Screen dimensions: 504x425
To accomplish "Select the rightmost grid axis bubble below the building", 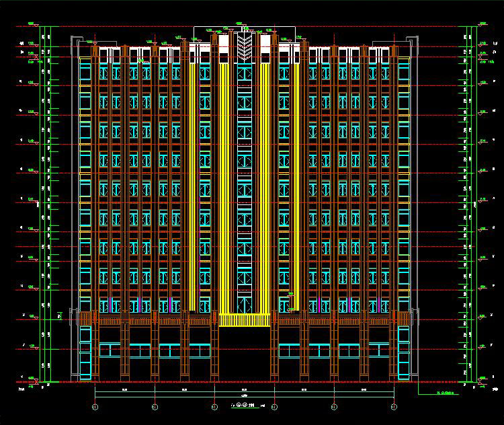I will point(394,407).
